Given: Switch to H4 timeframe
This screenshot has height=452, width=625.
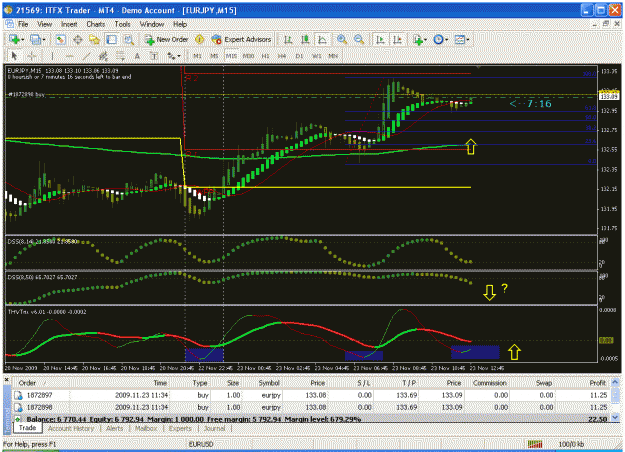Looking at the screenshot, I should [282, 56].
